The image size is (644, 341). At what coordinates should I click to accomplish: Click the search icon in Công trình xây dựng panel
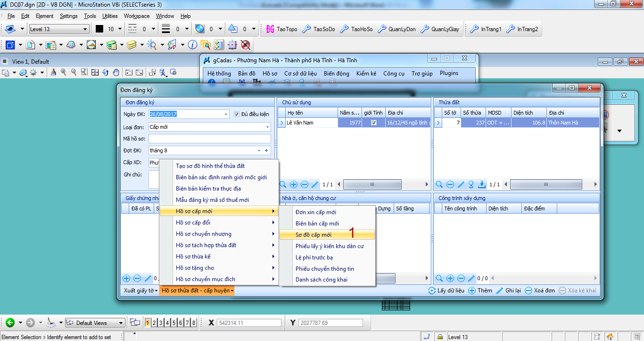point(439,278)
